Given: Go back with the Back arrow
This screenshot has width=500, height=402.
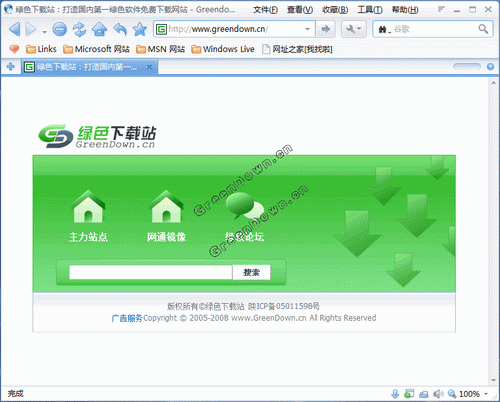Looking at the screenshot, I should click(14, 29).
